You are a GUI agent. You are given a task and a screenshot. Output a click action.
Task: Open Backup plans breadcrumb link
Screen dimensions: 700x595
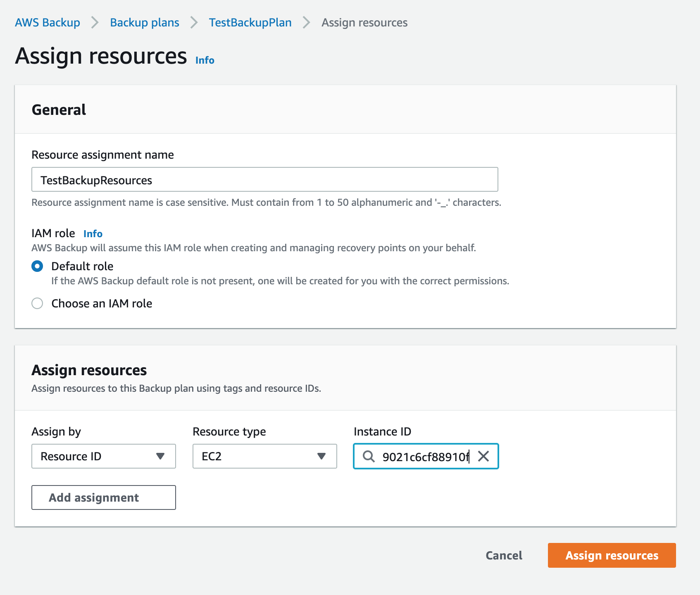(x=145, y=22)
